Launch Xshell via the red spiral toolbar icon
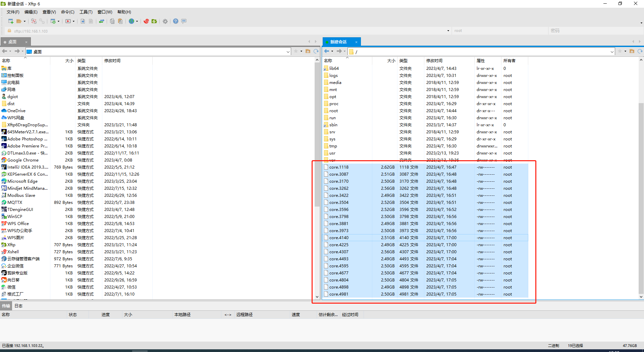 146,21
